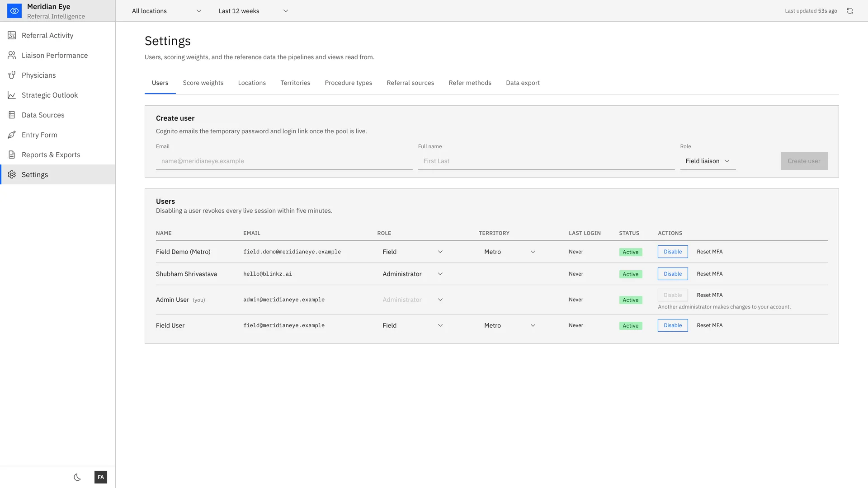Refresh data with the reload icon
This screenshot has width=868, height=488.
coord(850,11)
